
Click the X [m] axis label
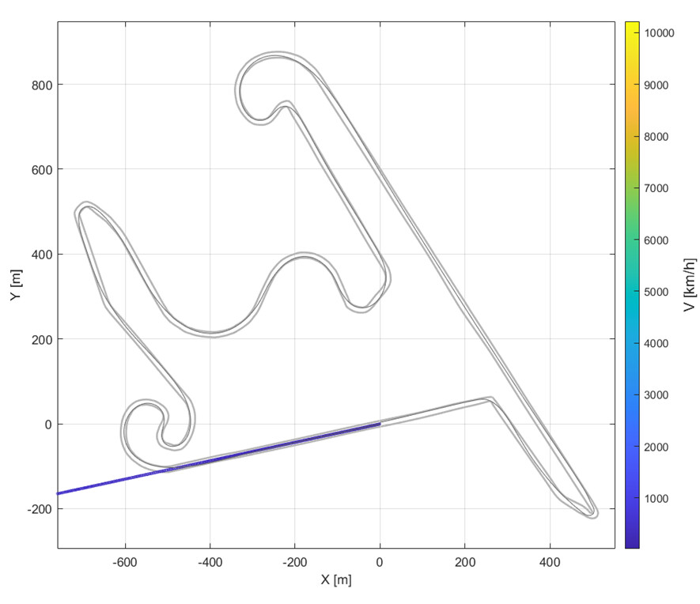click(336, 579)
